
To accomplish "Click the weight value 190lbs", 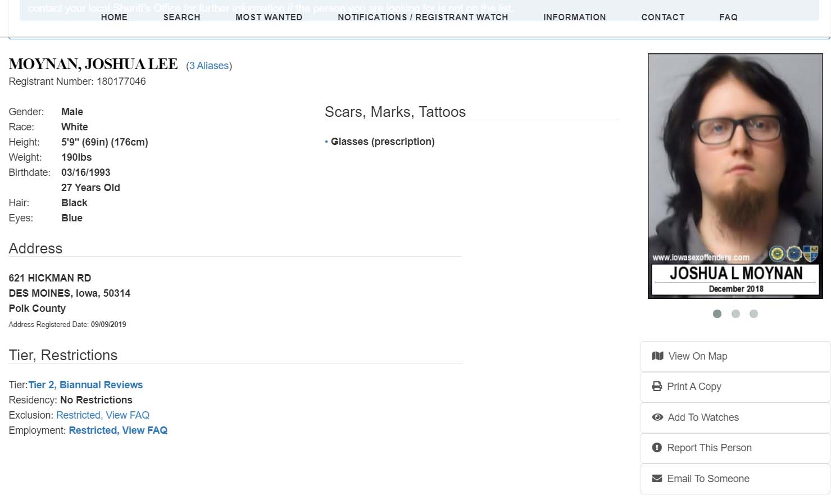I will (76, 157).
